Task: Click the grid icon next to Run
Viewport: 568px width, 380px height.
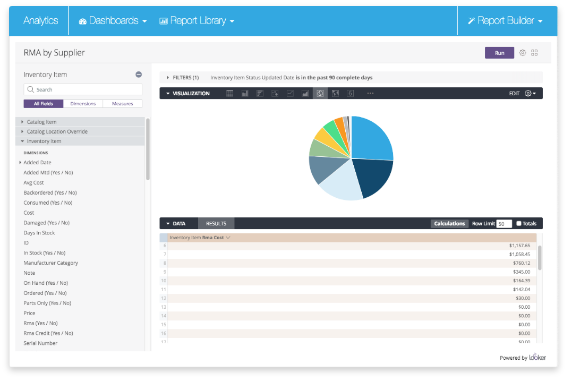Action: (x=534, y=53)
